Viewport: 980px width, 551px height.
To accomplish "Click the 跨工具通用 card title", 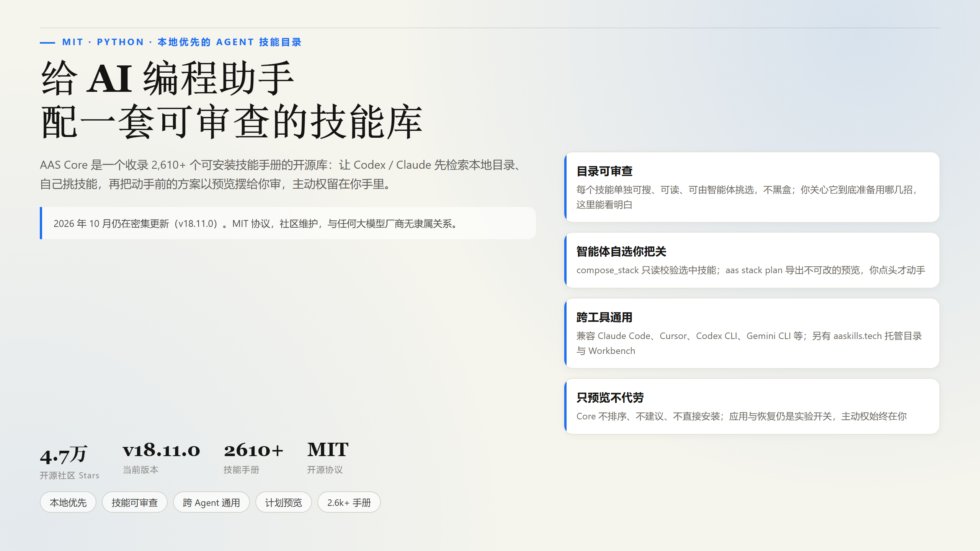I will pyautogui.click(x=604, y=317).
